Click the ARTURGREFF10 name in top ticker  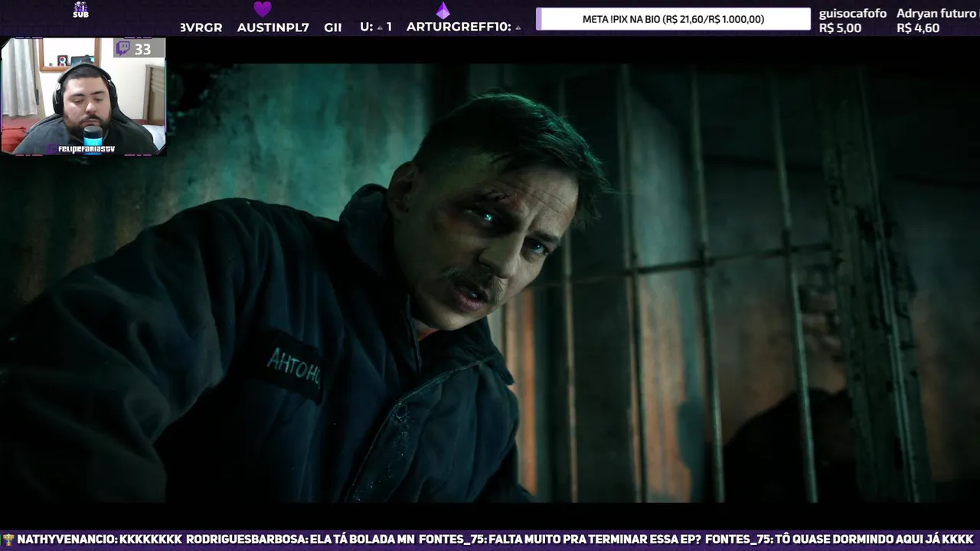tap(459, 27)
